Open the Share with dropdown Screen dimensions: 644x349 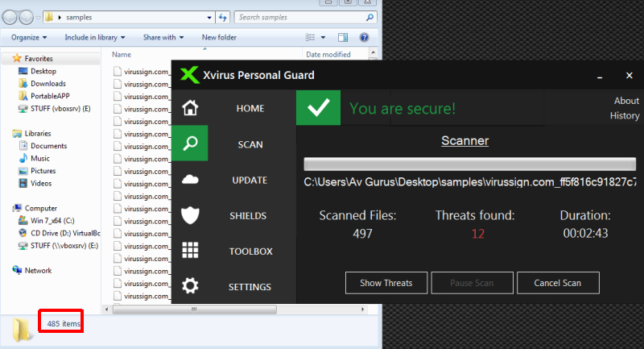163,37
